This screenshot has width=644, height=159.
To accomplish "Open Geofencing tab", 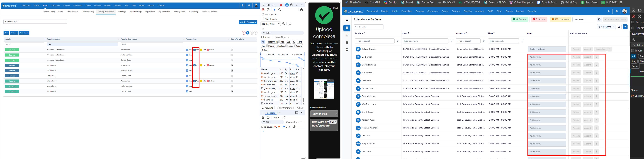I will pos(193,11).
